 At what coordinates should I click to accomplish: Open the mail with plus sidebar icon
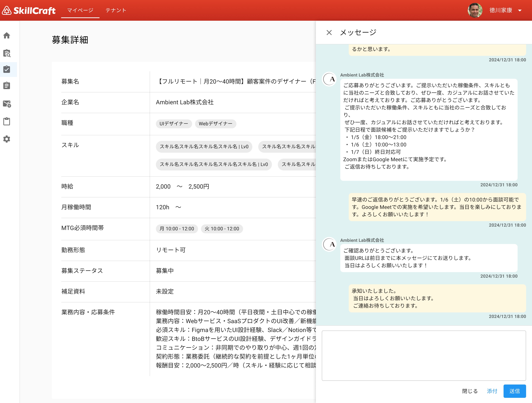[x=7, y=104]
